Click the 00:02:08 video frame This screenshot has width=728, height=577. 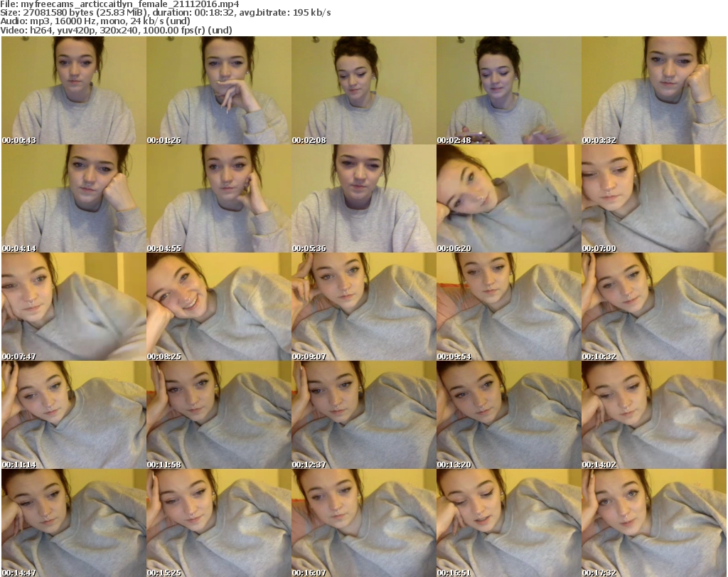tap(363, 90)
